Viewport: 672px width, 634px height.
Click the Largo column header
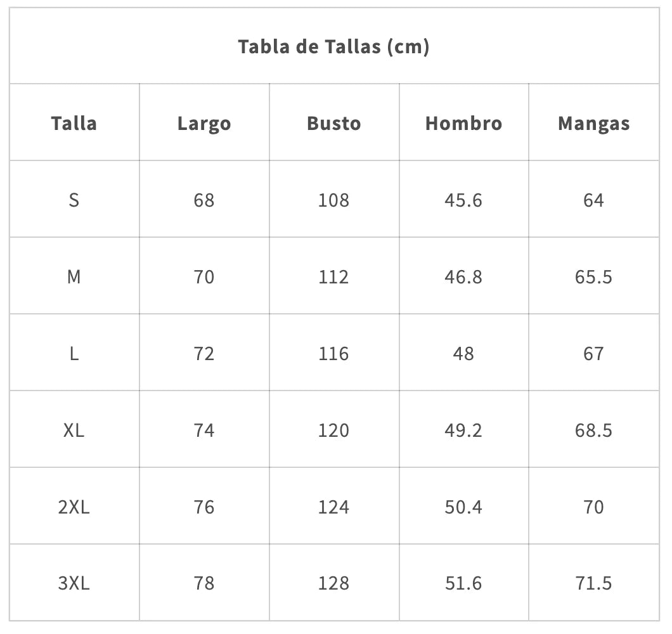[204, 123]
